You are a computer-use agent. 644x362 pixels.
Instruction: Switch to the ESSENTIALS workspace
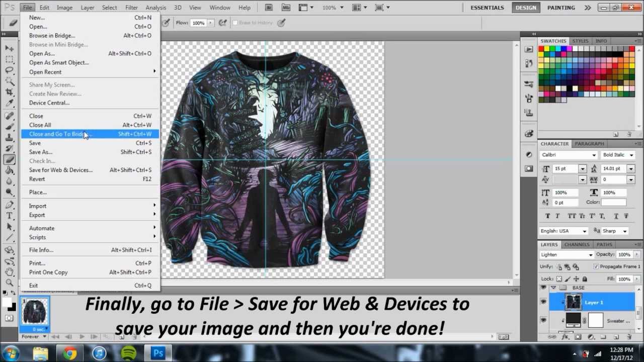coord(487,8)
